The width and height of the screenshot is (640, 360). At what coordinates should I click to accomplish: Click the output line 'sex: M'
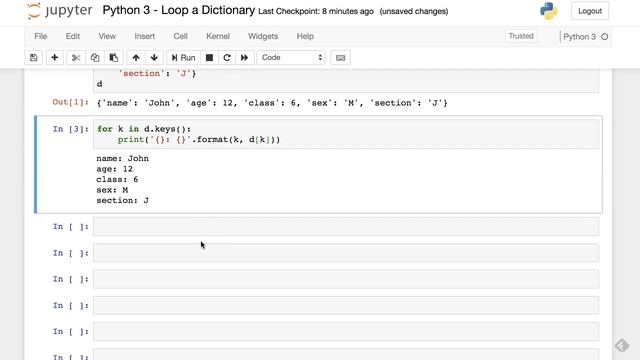coord(112,190)
